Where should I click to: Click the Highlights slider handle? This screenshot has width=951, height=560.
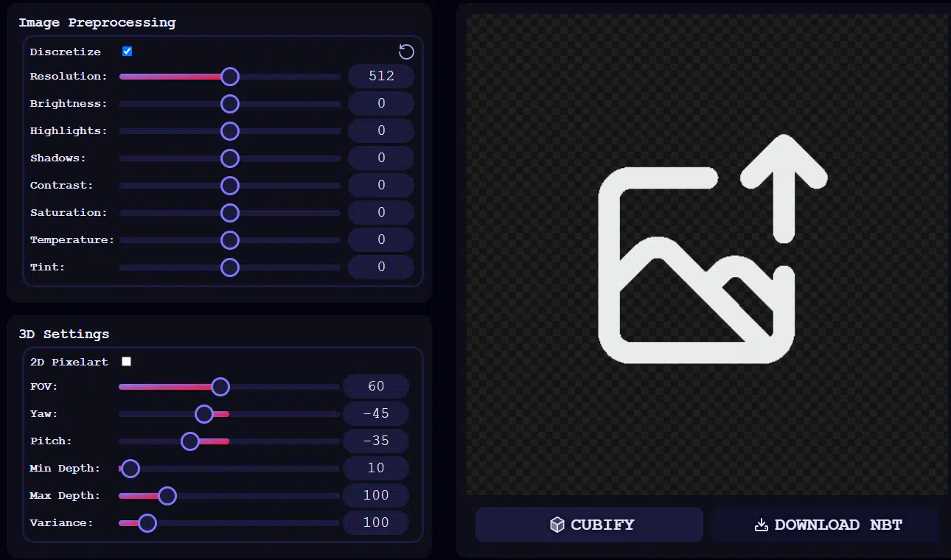tap(230, 131)
